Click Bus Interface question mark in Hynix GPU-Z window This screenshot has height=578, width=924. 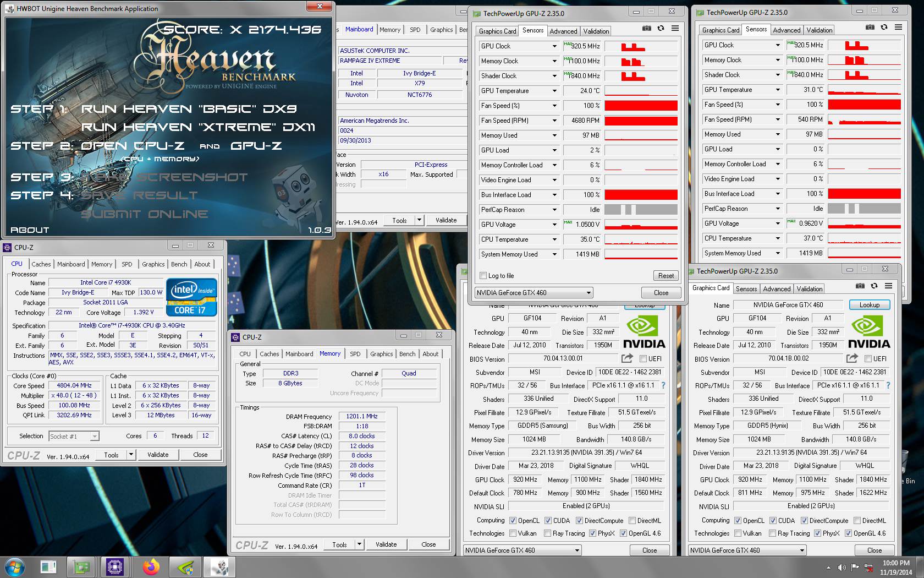888,385
